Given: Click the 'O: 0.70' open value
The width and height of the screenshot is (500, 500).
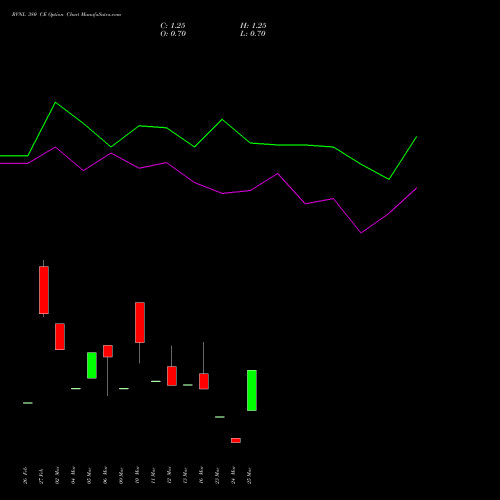Looking at the screenshot, I should pos(173,34).
